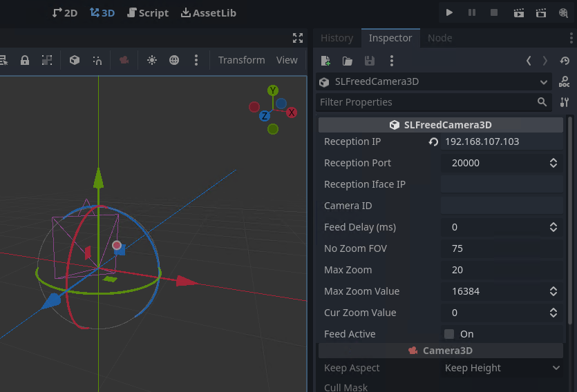Viewport: 577px width, 392px height.
Task: Stop the running project
Action: pyautogui.click(x=494, y=13)
